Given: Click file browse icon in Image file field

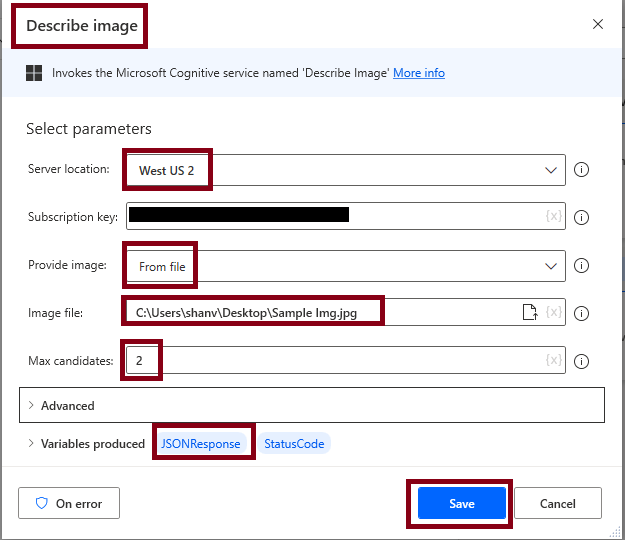Looking at the screenshot, I should coord(530,312).
